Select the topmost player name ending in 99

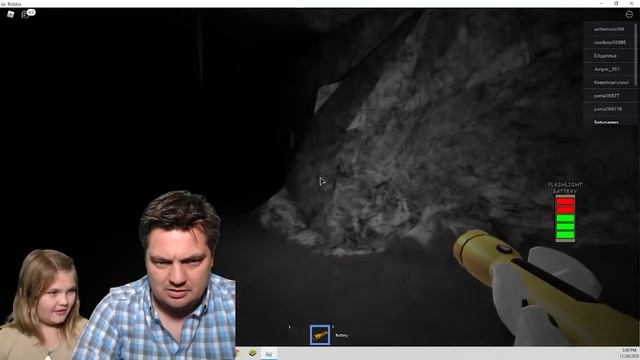click(609, 29)
